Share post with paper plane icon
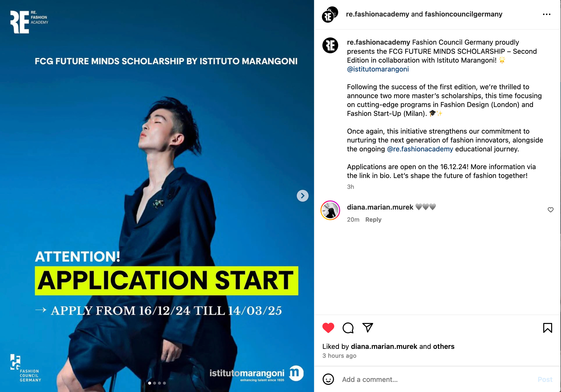This screenshot has height=392, width=561. 368,328
